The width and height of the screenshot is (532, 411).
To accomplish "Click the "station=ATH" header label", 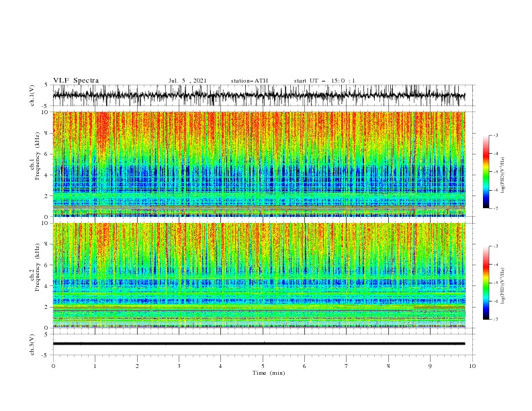I will [249, 81].
